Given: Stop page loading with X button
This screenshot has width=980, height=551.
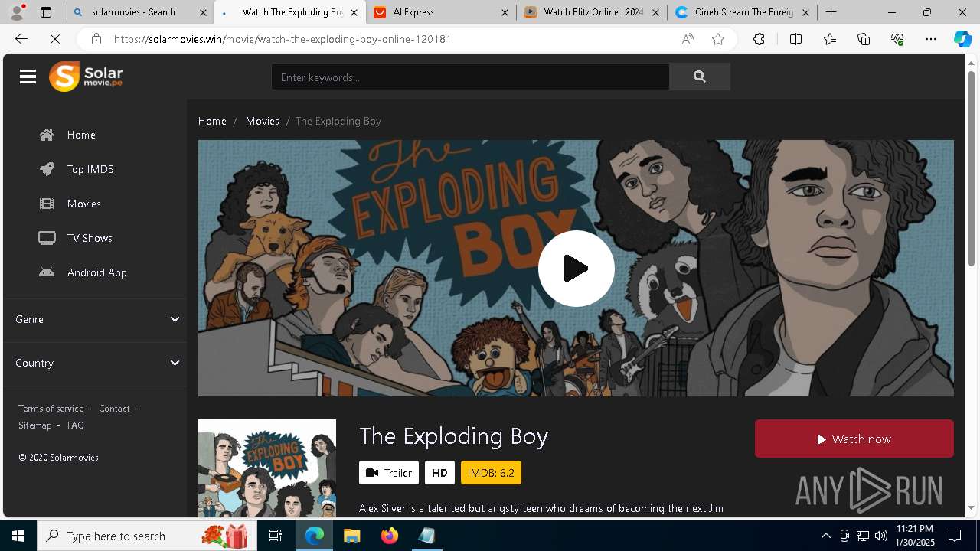Looking at the screenshot, I should (x=55, y=39).
